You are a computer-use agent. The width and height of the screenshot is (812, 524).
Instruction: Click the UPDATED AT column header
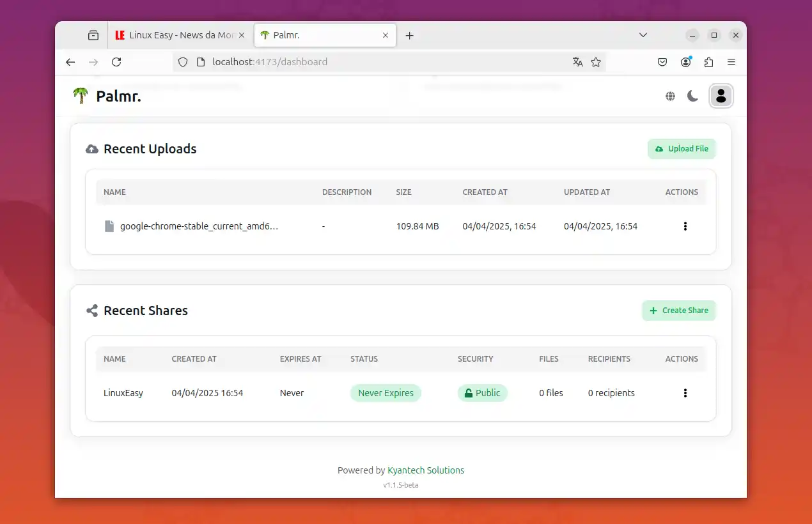pos(587,192)
